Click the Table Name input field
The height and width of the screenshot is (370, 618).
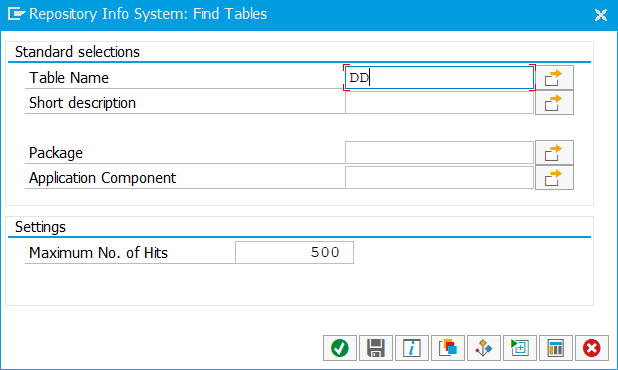[x=439, y=78]
